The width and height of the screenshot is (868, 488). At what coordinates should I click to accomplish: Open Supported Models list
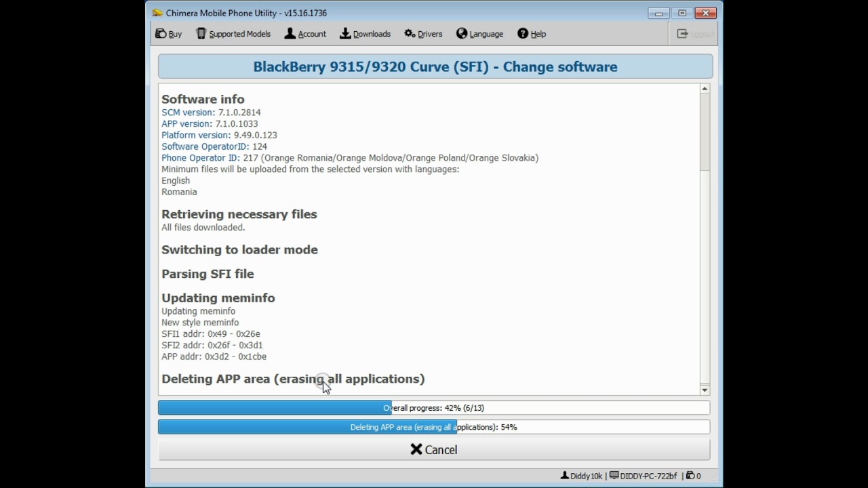(x=233, y=34)
